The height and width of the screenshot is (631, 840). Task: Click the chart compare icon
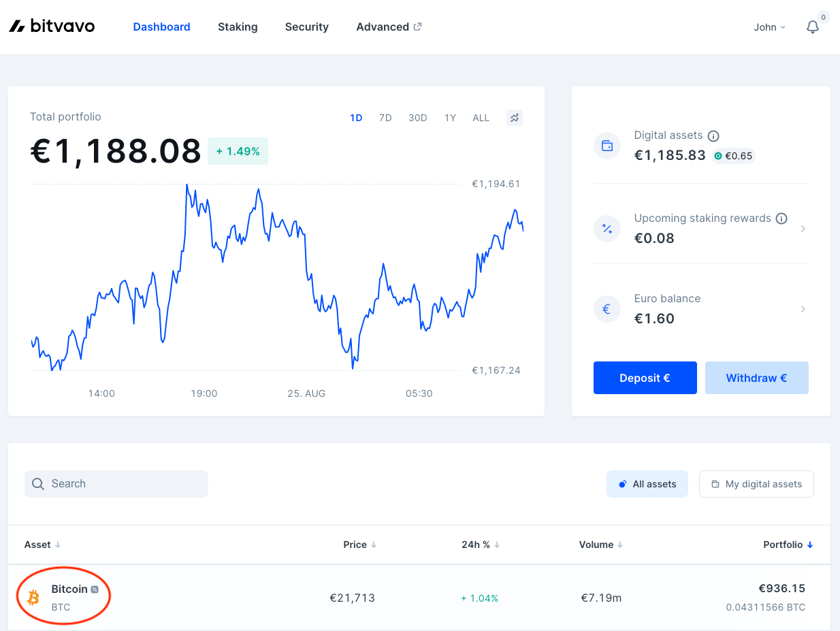tap(515, 118)
